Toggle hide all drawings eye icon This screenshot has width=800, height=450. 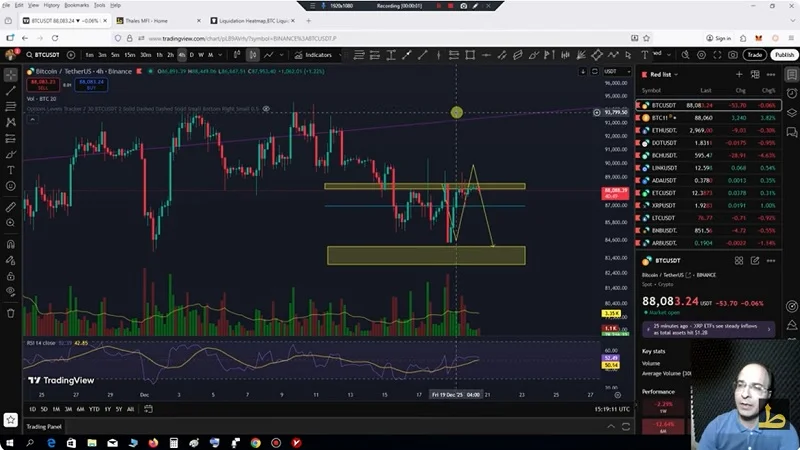coord(11,293)
